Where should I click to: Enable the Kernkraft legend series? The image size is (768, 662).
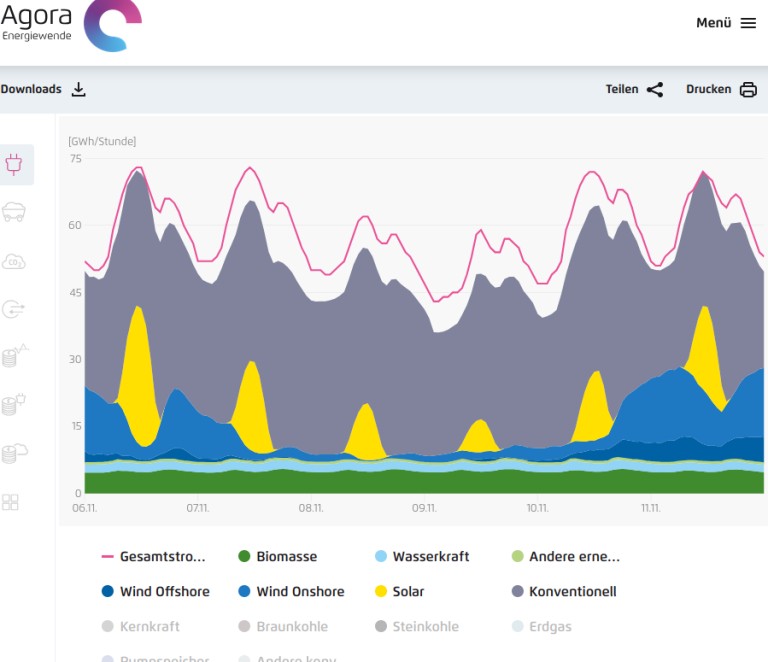pos(140,627)
